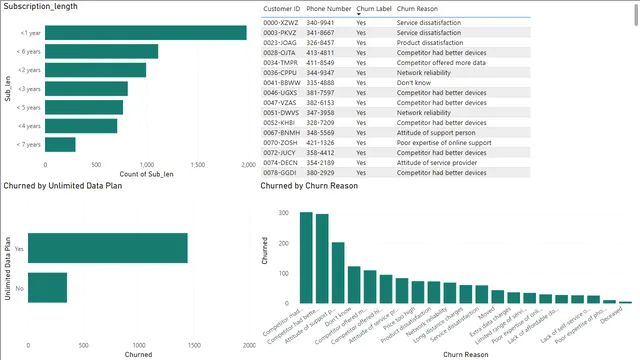
Task: Select customer ID 0052-KHBI cell
Action: pos(279,123)
